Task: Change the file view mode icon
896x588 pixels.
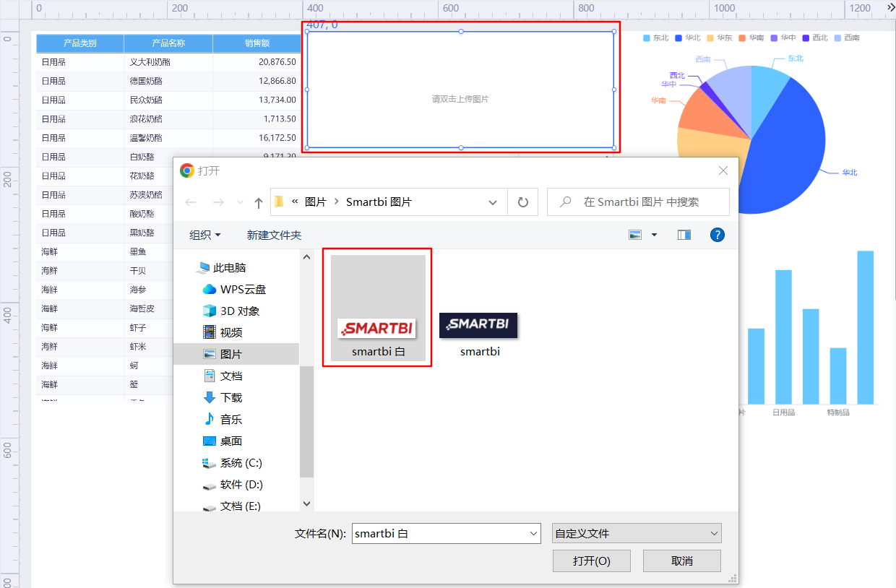Action: pos(635,235)
